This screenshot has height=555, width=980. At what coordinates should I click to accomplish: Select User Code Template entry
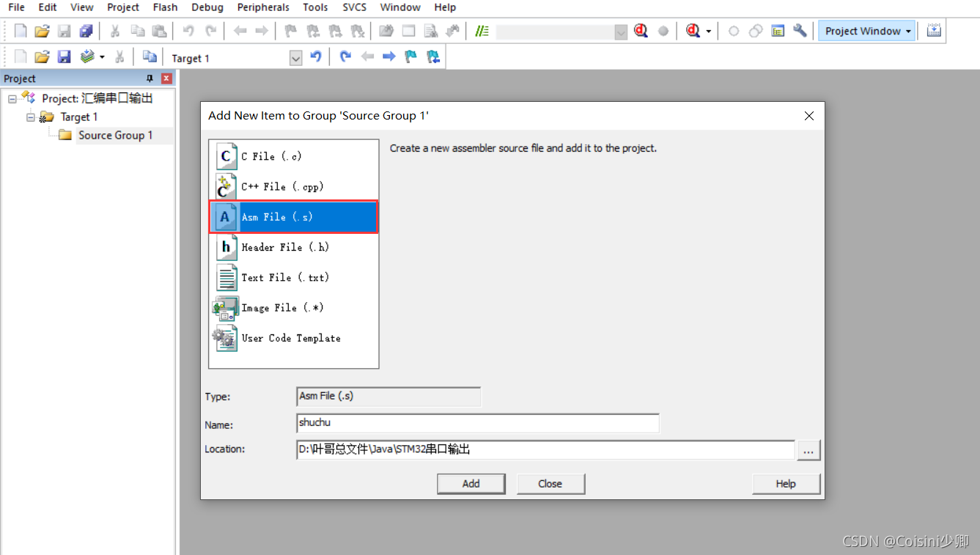(293, 338)
